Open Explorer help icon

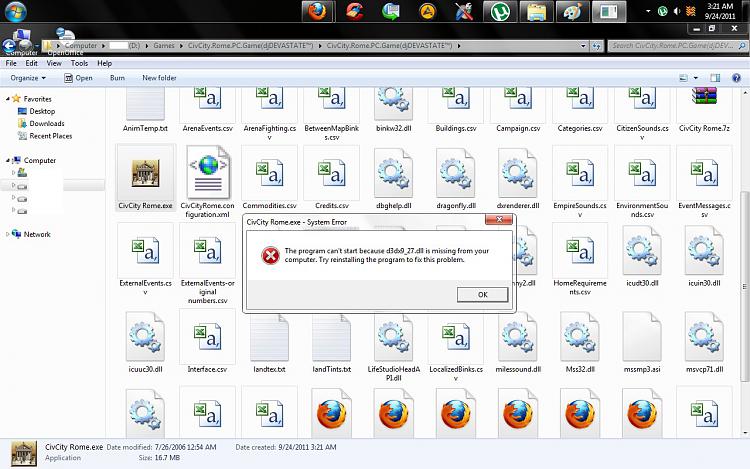pyautogui.click(x=737, y=78)
